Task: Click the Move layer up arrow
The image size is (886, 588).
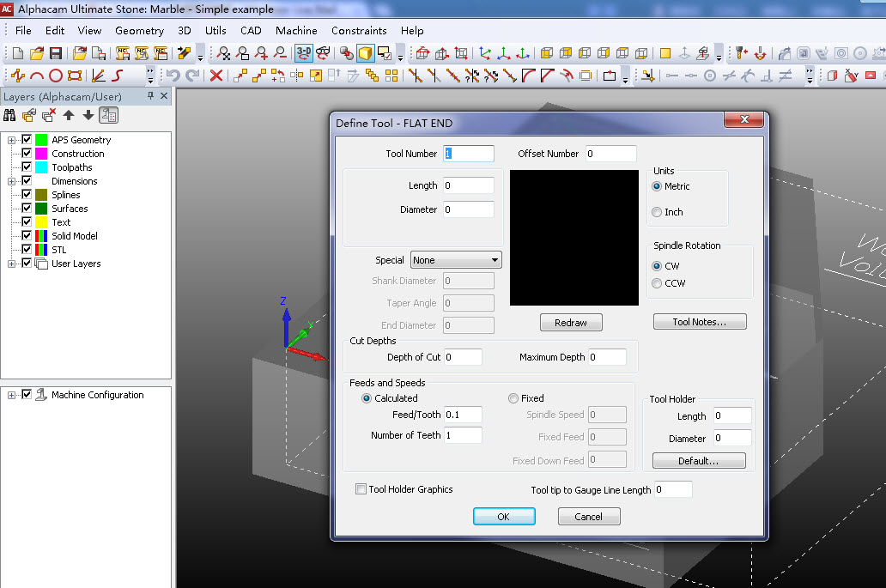Action: point(69,116)
